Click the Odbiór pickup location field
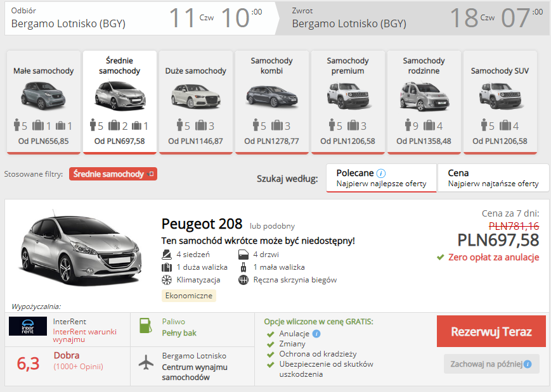Viewport: 551px width, 392px height. [x=82, y=18]
